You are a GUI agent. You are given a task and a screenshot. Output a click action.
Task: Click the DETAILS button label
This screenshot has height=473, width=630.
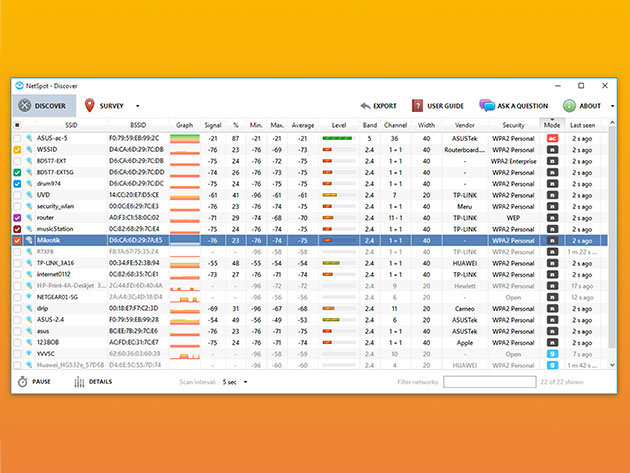pos(100,381)
